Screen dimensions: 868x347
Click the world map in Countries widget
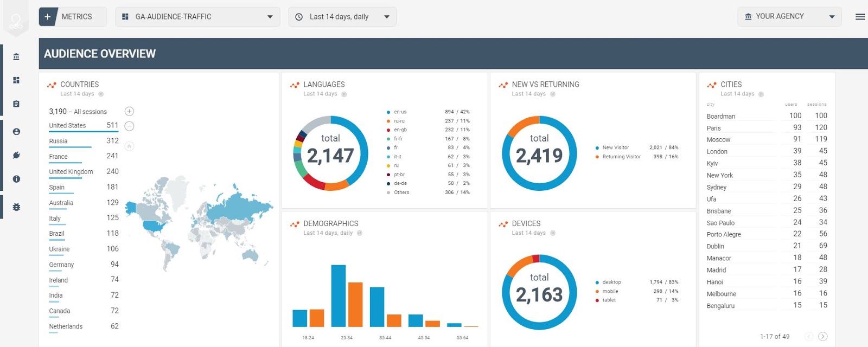click(x=199, y=222)
